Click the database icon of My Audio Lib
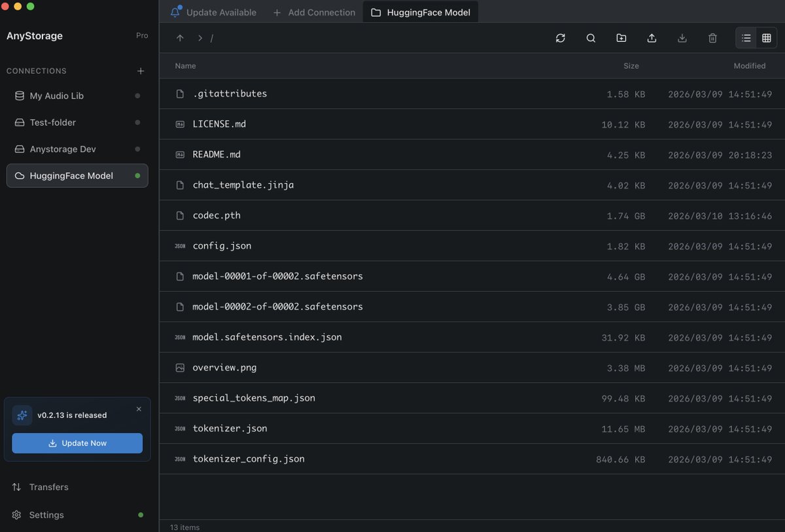This screenshot has width=785, height=532. (19, 96)
